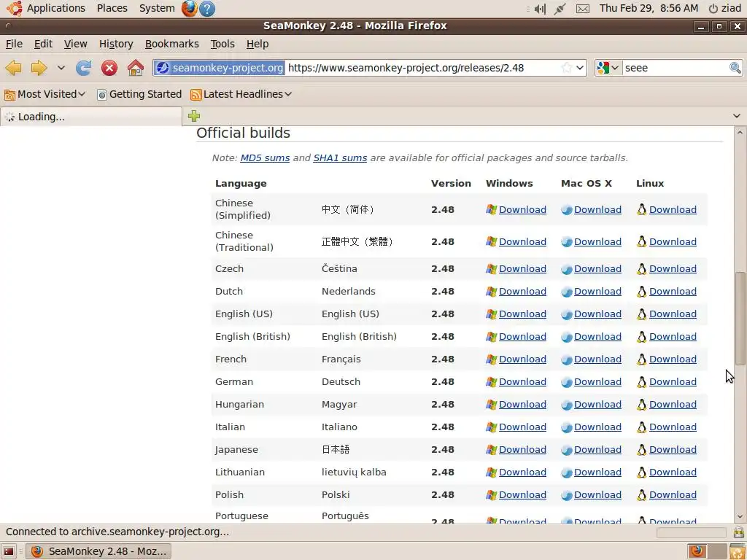Bookmark this page with the star icon
747x560 pixels.
566,68
